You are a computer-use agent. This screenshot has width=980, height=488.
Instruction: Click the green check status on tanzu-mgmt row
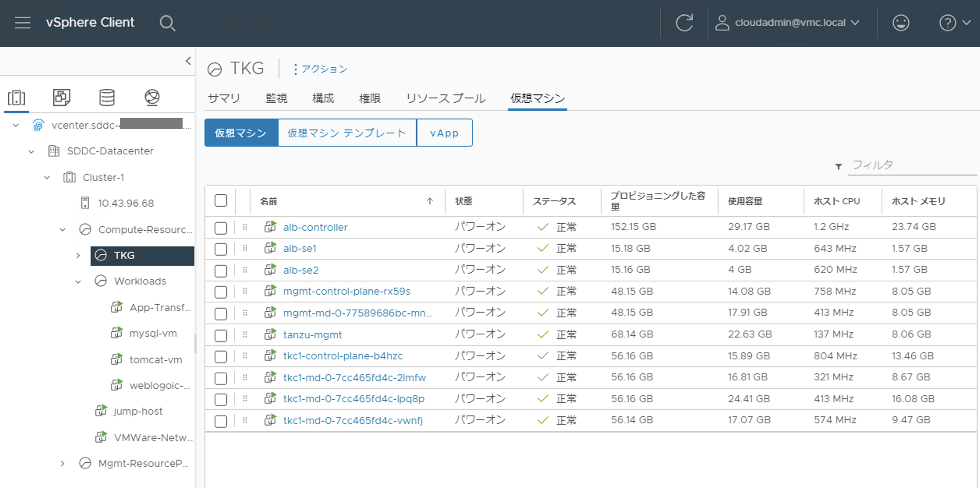[543, 334]
